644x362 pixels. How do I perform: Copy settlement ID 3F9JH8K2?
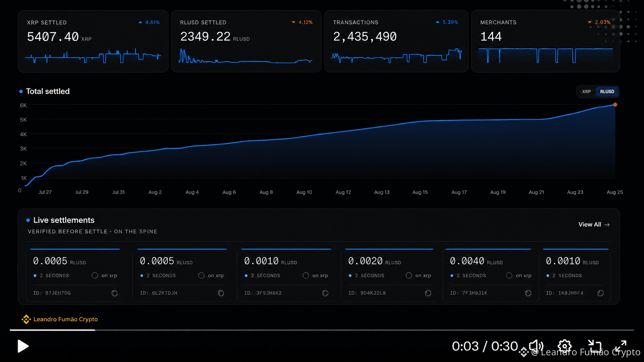click(325, 293)
